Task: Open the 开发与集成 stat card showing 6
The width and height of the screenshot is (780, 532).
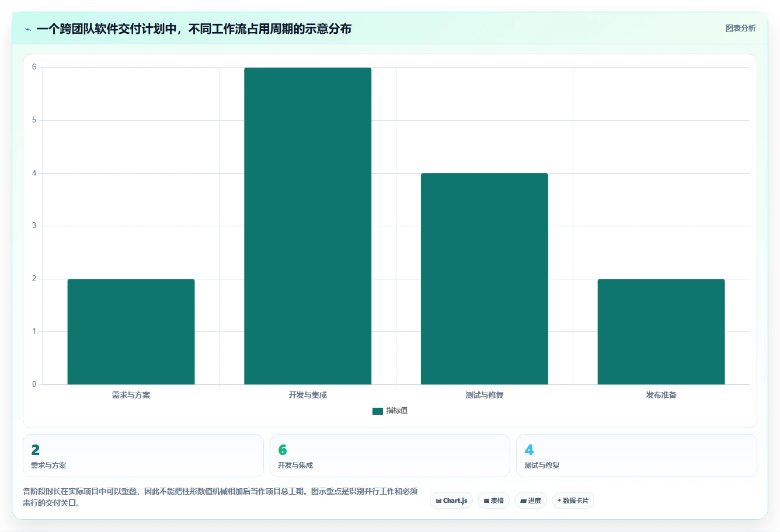Action: (390, 456)
